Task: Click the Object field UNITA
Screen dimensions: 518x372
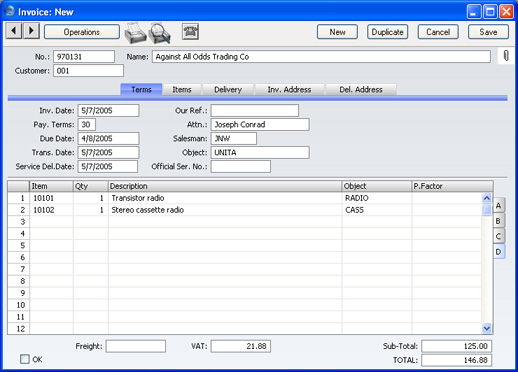Action: (260, 153)
